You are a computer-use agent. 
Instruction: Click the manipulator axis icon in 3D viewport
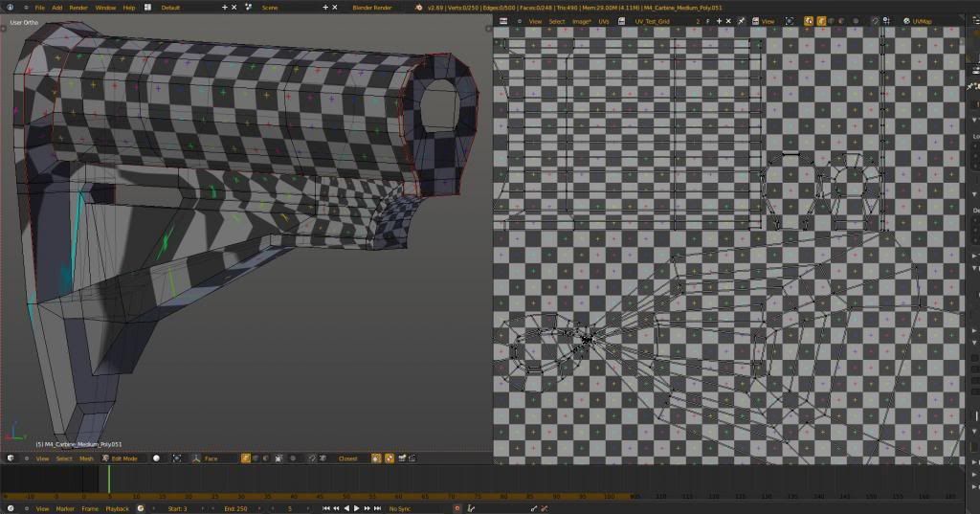196,458
